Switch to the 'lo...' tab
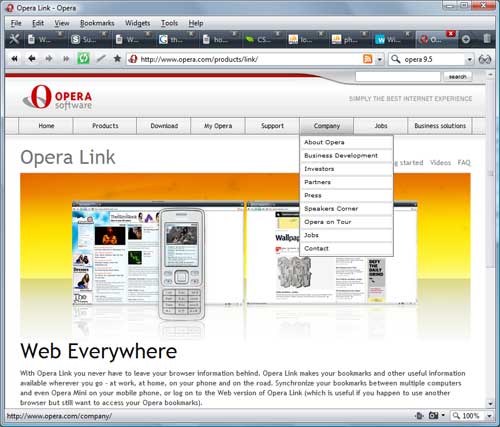The height and width of the screenshot is (427, 500). [306, 40]
